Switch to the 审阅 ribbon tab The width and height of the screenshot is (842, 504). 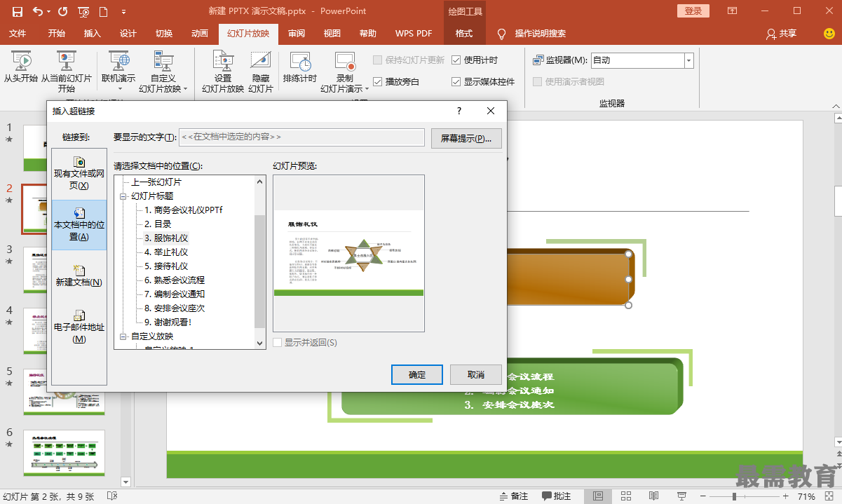click(x=297, y=33)
